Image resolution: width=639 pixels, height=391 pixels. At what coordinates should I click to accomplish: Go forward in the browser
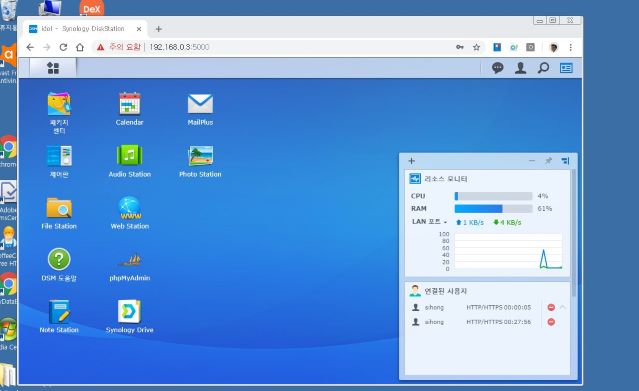point(46,47)
